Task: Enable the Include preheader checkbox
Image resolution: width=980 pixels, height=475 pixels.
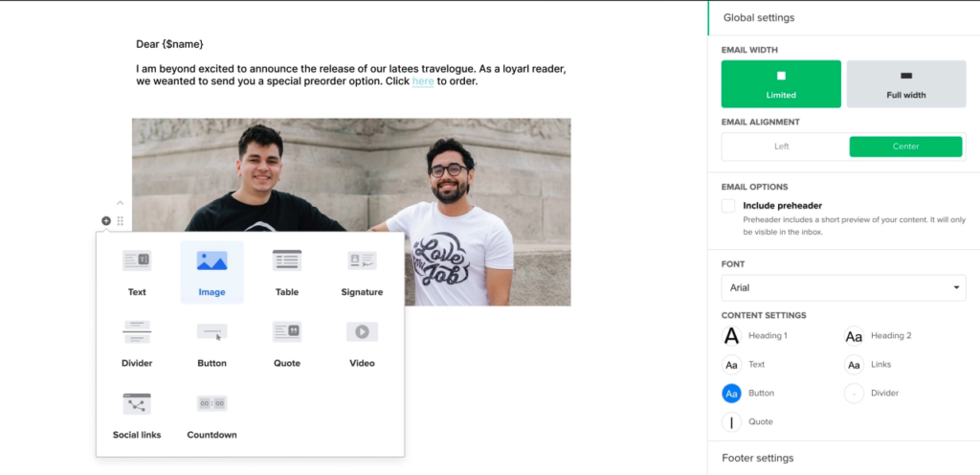Action: (728, 206)
